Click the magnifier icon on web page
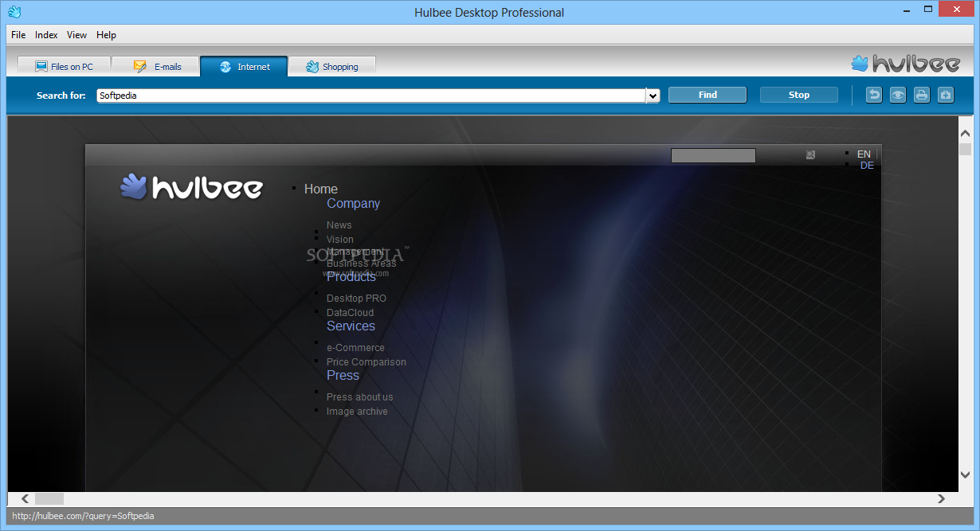 tap(810, 154)
